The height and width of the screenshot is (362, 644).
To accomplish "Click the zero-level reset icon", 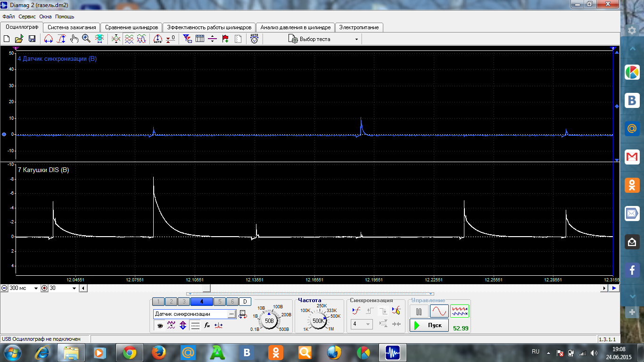I will click(x=171, y=39).
